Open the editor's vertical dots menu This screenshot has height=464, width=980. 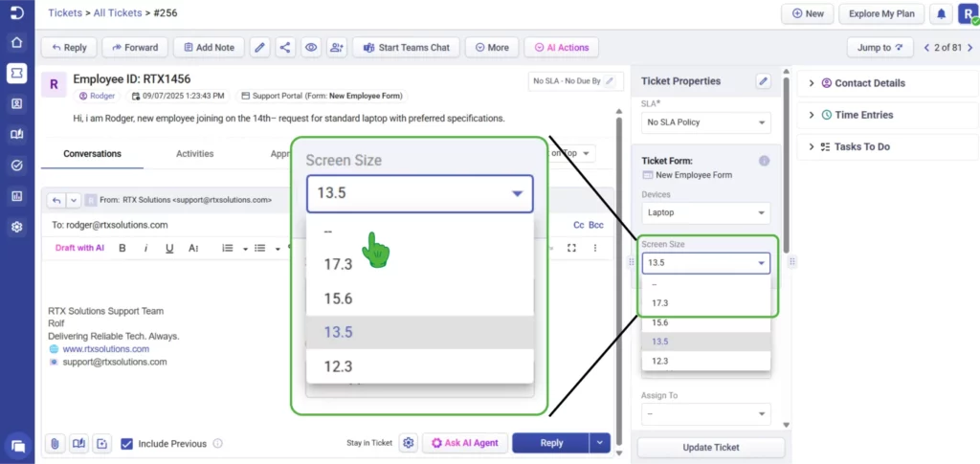point(595,248)
